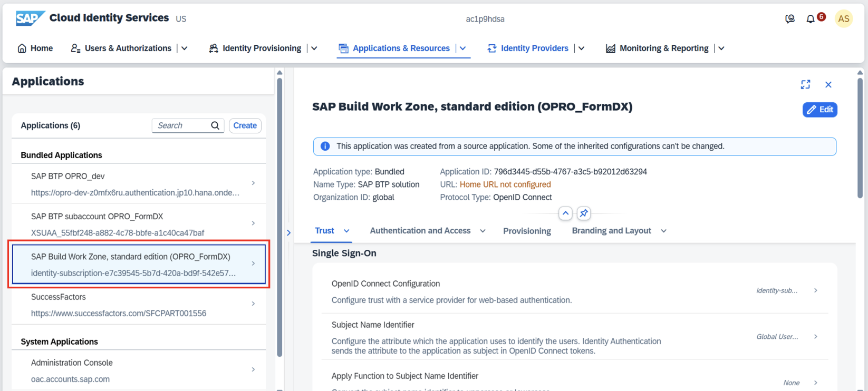The width and height of the screenshot is (868, 391).
Task: Collapse the application header section
Action: [565, 213]
